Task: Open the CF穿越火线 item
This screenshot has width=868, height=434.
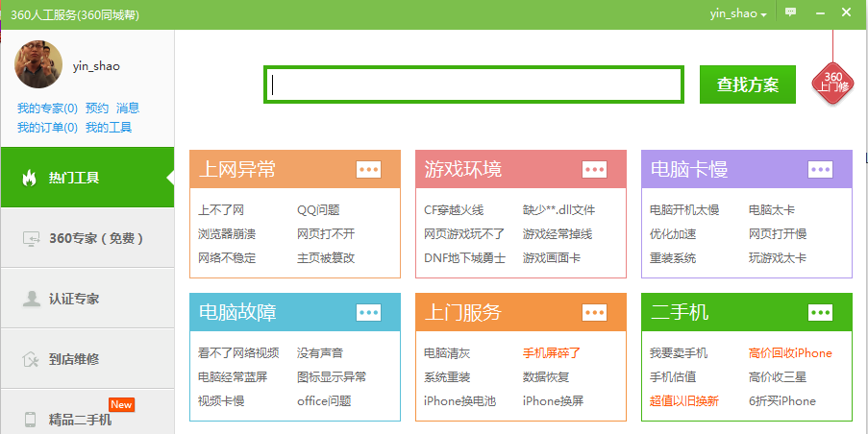Action: pyautogui.click(x=454, y=210)
